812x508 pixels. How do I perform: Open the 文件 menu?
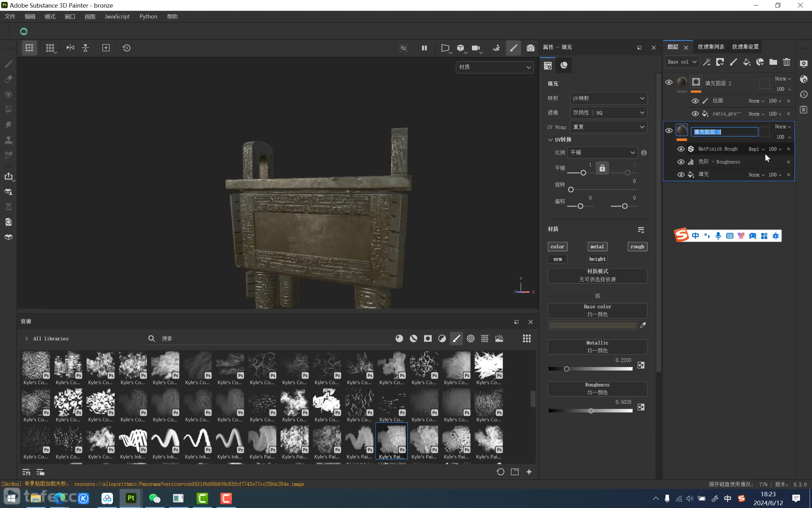click(10, 17)
